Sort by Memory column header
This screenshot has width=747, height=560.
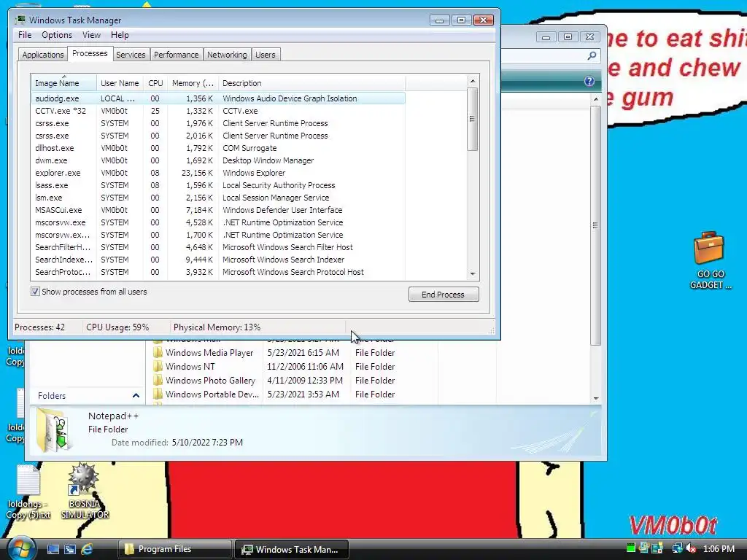click(193, 83)
